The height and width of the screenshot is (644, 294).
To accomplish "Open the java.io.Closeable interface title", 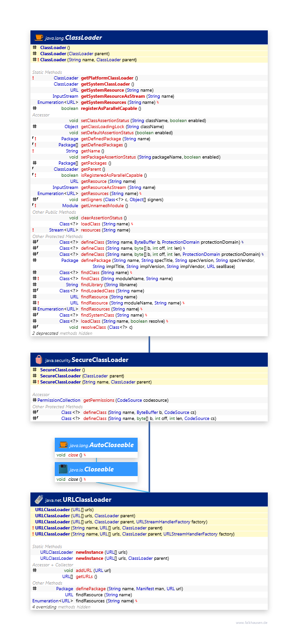I will pos(92,469).
